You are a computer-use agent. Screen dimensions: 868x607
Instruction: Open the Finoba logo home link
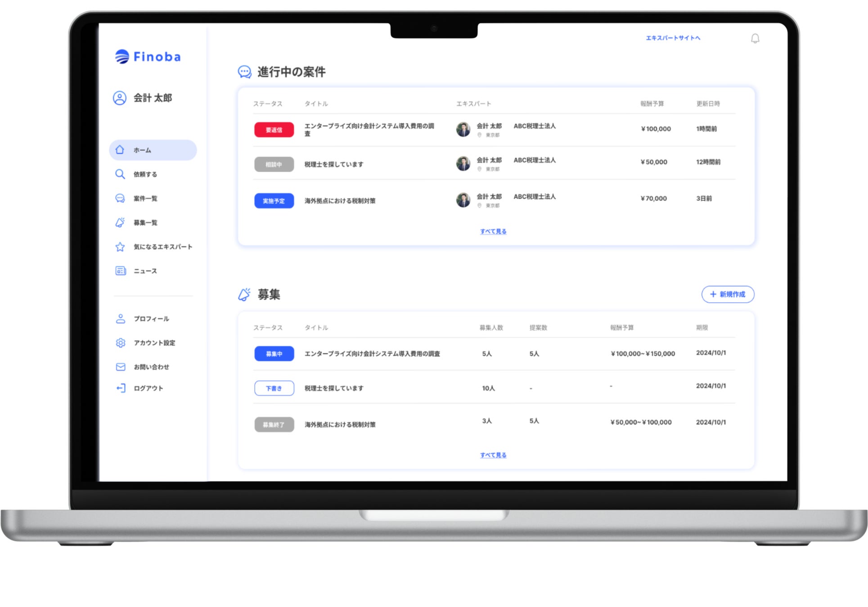pyautogui.click(x=148, y=57)
